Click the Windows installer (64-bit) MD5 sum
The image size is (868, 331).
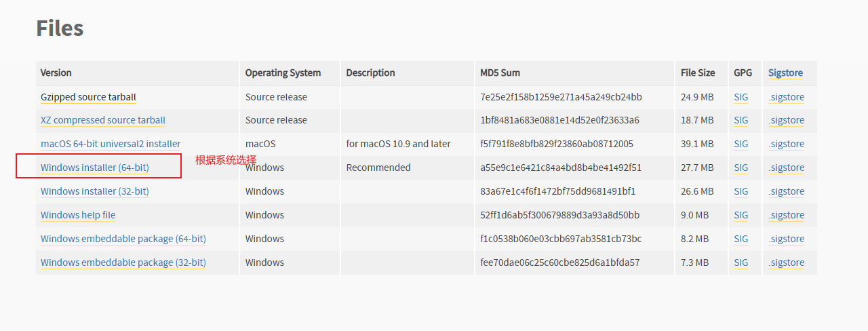(561, 168)
